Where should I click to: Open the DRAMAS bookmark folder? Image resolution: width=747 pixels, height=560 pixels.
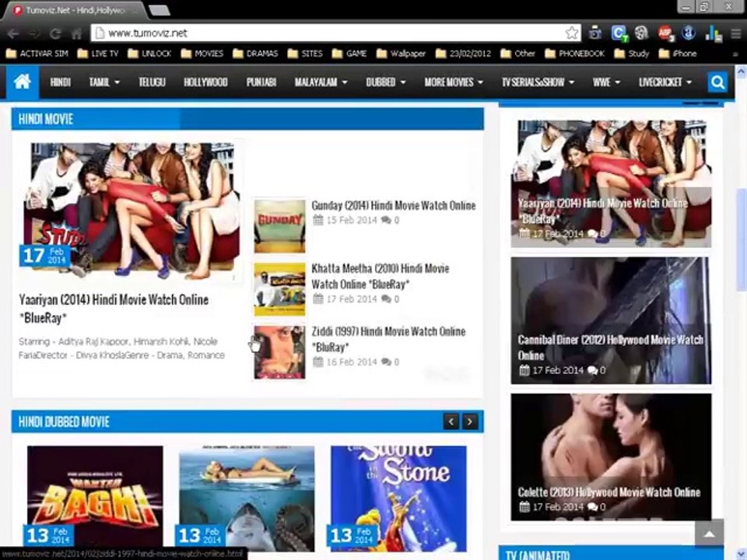(x=255, y=54)
